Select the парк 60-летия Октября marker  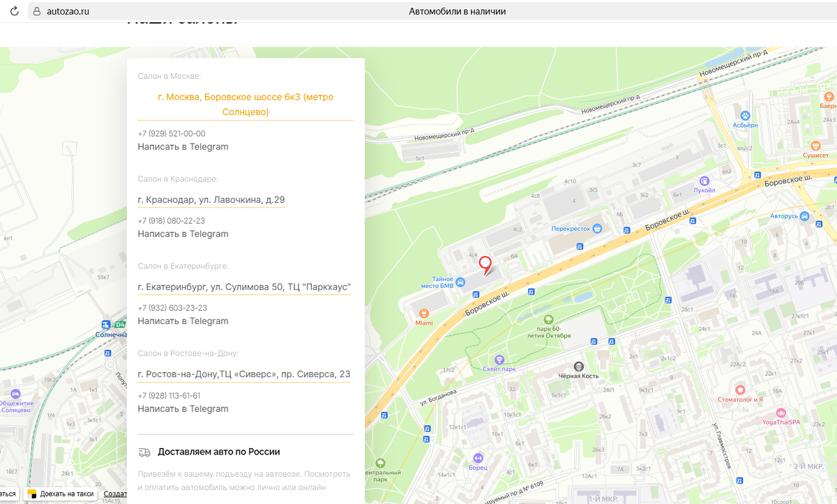(549, 319)
